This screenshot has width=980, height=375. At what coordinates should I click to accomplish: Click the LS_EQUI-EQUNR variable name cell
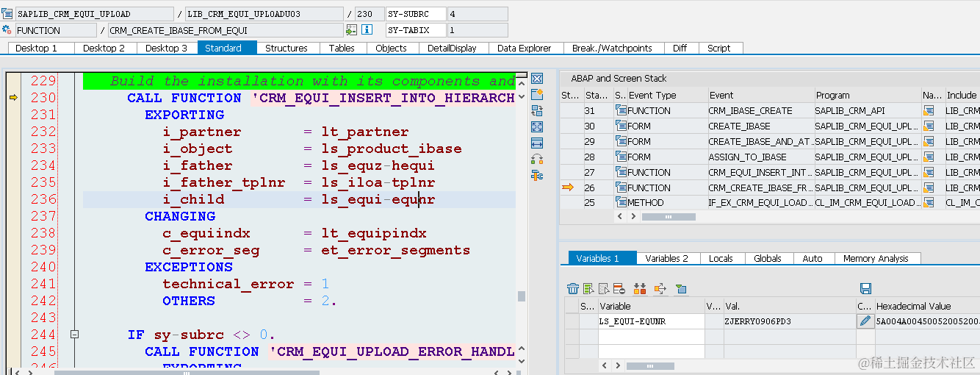tap(652, 321)
